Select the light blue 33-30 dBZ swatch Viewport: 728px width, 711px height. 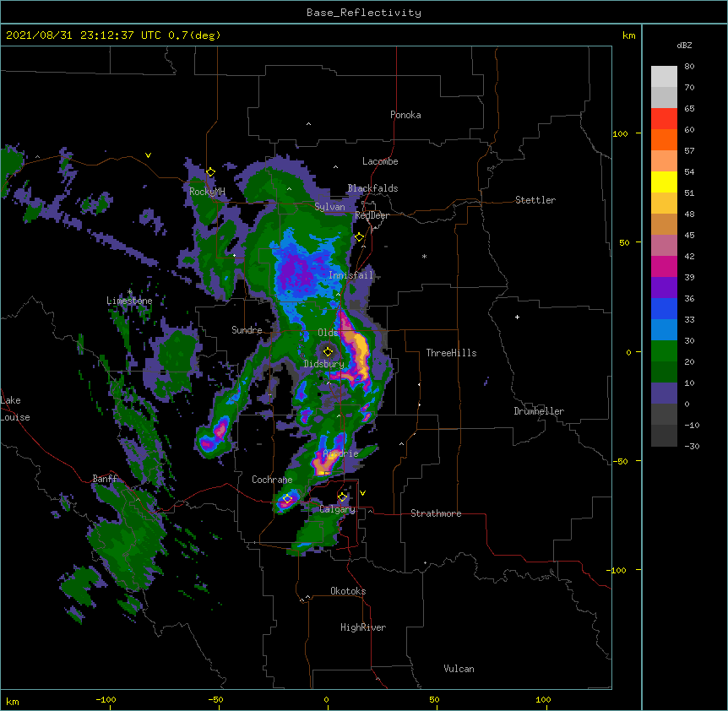(x=664, y=330)
